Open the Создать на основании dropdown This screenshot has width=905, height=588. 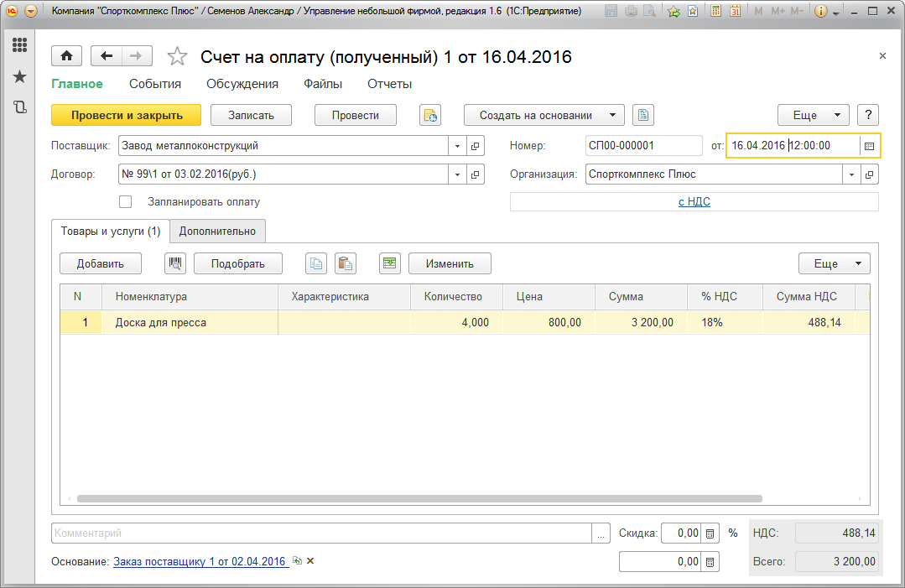click(x=544, y=116)
